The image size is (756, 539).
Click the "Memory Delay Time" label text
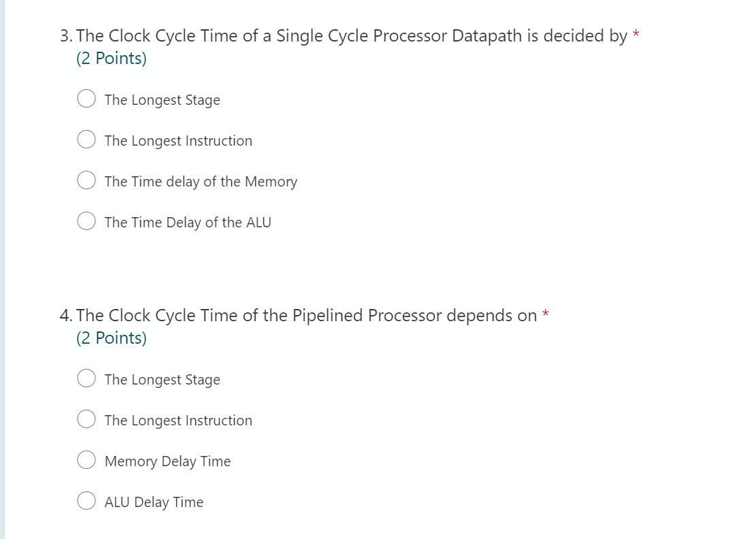click(167, 461)
